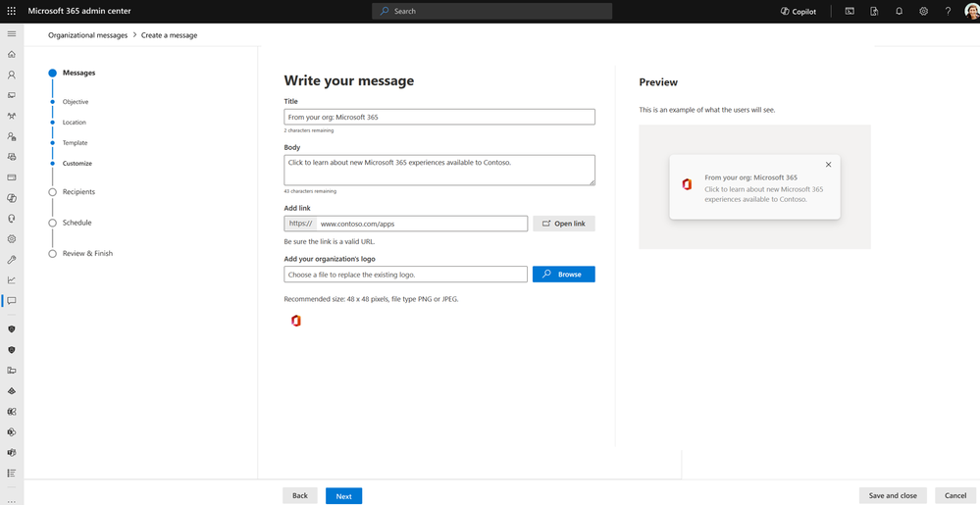Open Cloud Shell icon in header

pyautogui.click(x=850, y=11)
